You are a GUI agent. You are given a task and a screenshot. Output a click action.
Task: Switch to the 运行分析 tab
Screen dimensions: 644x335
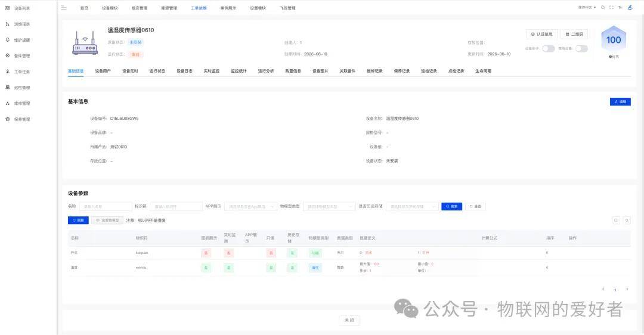tap(266, 71)
